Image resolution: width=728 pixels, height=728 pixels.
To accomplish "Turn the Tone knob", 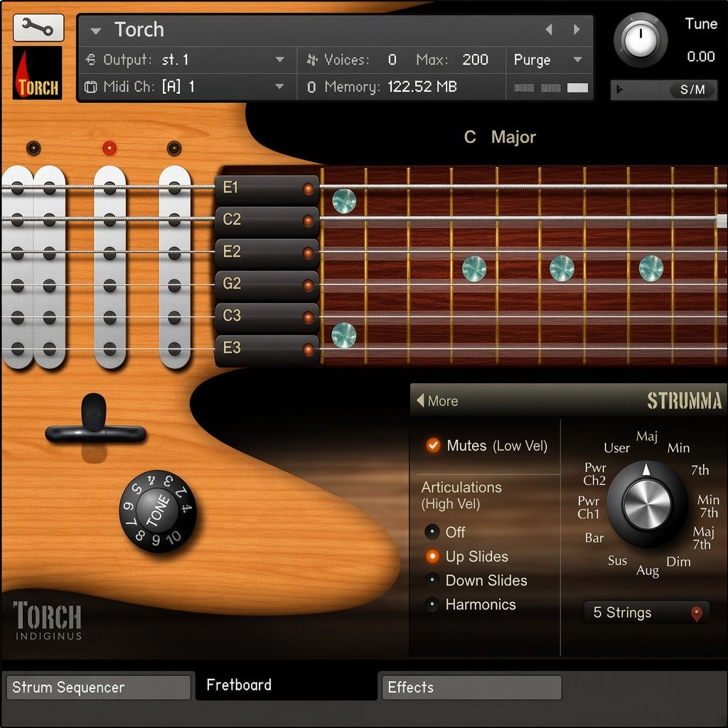I will click(158, 511).
